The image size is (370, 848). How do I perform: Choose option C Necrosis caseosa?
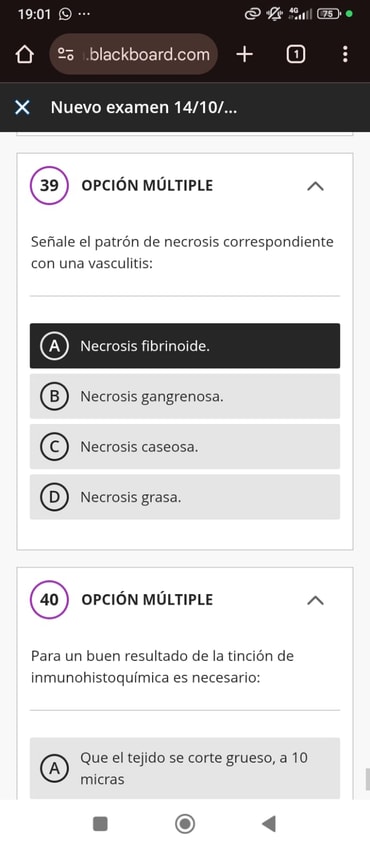[185, 447]
